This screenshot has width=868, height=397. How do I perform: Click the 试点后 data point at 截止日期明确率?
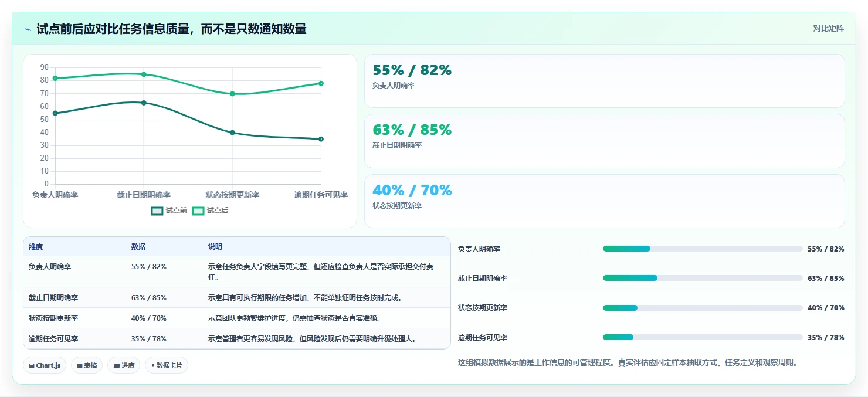[144, 74]
